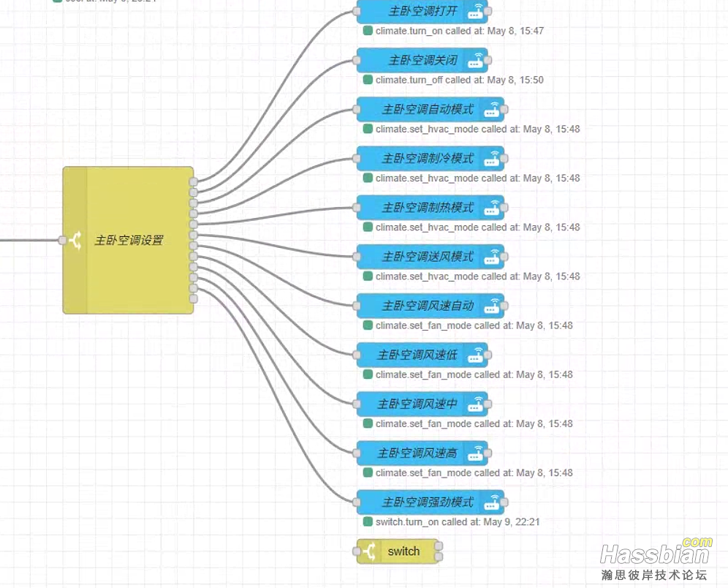Click the switch icon on 主卧空调设置 node
The height and width of the screenshot is (588, 728).
[75, 240]
